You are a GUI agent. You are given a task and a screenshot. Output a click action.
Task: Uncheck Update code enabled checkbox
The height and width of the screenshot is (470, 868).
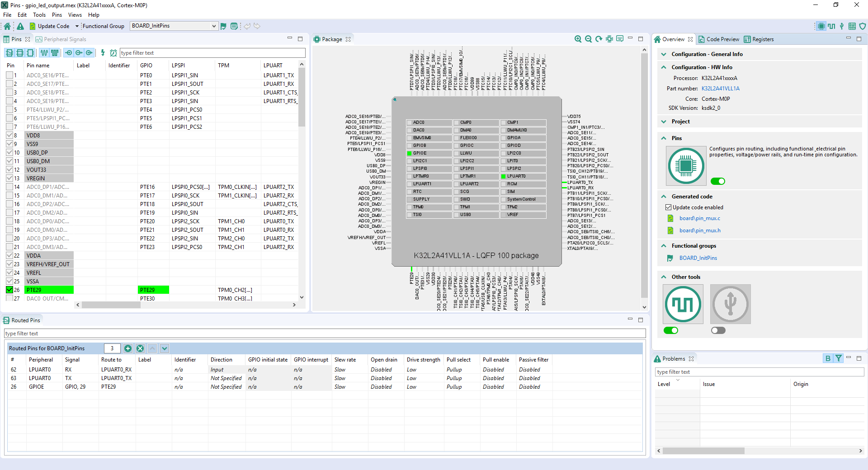[x=668, y=207]
